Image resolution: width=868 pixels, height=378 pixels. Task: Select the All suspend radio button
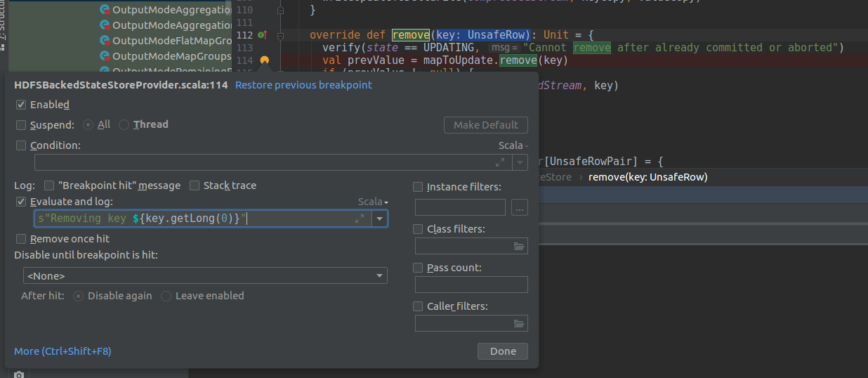[88, 125]
